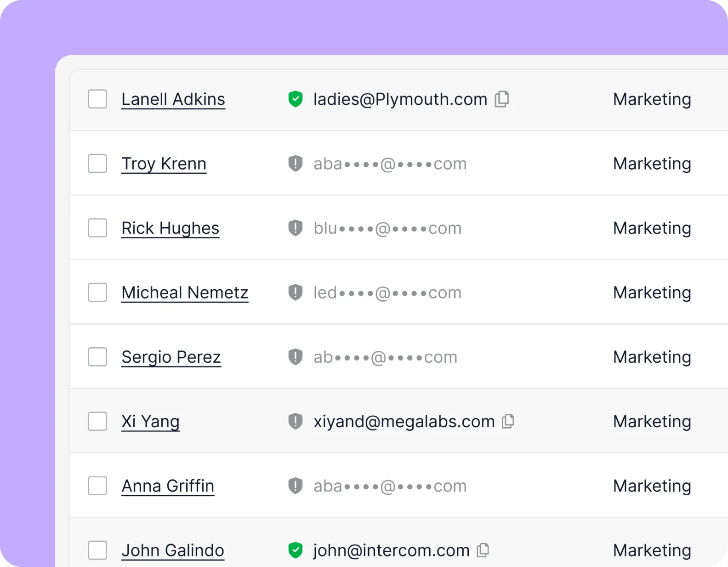The width and height of the screenshot is (728, 567).
Task: Click gray shield icon beside Anna Griffin's email
Action: coord(295,486)
